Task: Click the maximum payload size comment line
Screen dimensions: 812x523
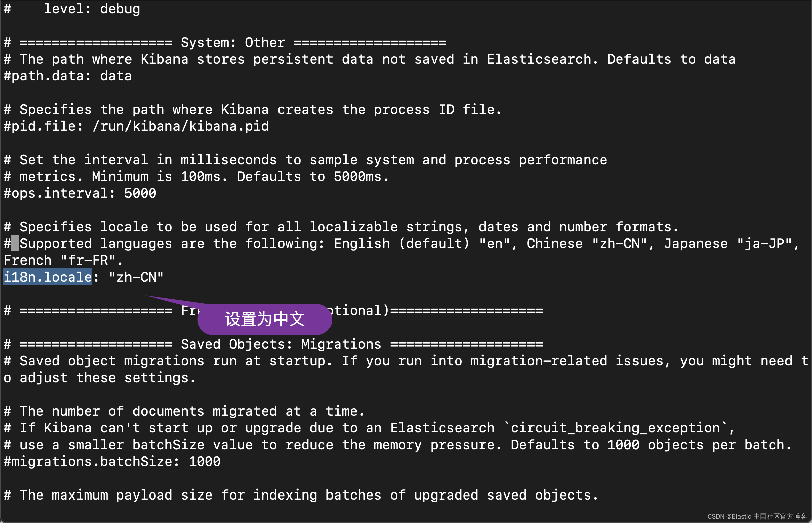Action: pos(301,495)
